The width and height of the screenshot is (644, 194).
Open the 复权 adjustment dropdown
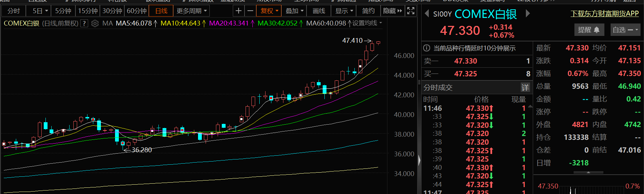pyautogui.click(x=269, y=11)
